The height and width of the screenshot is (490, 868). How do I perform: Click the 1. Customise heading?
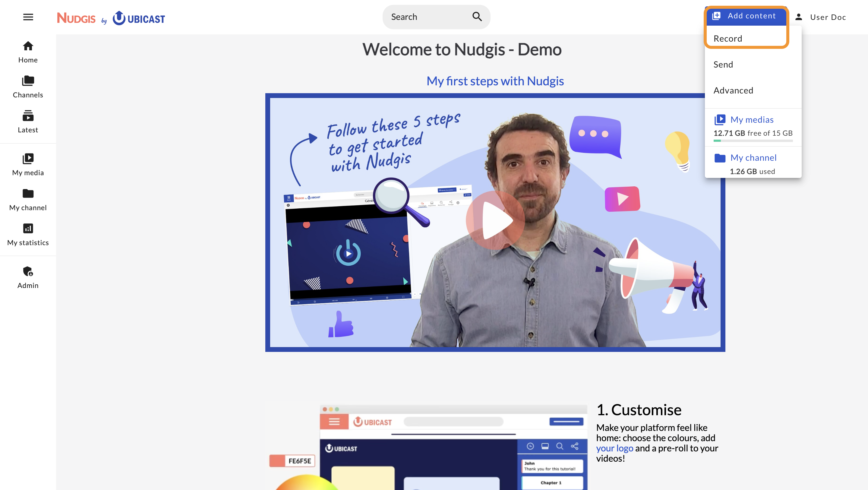tap(639, 410)
